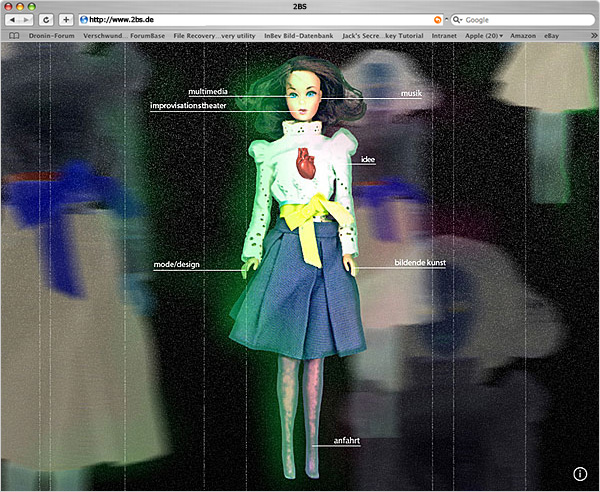Click the musik link
The height and width of the screenshot is (492, 600).
pyautogui.click(x=411, y=93)
